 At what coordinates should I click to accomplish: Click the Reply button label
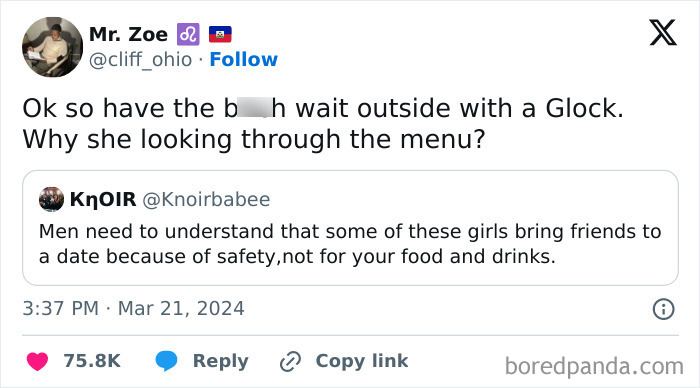click(x=221, y=361)
